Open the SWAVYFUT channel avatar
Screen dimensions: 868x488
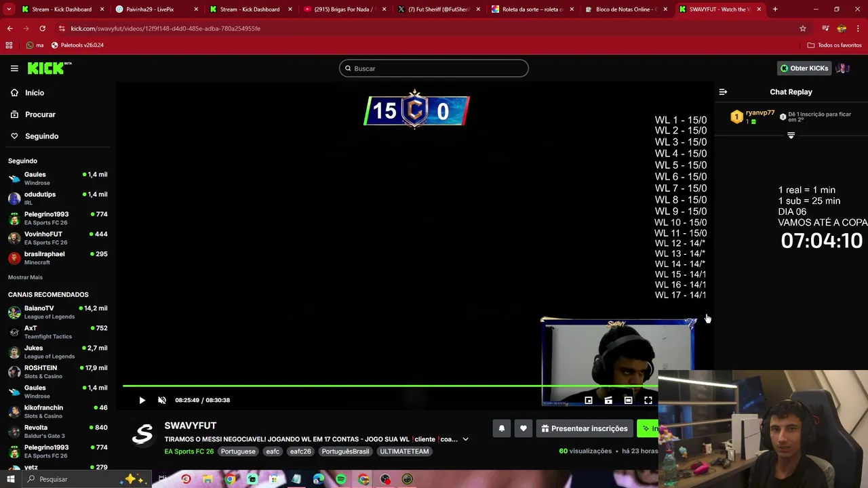[x=142, y=434]
